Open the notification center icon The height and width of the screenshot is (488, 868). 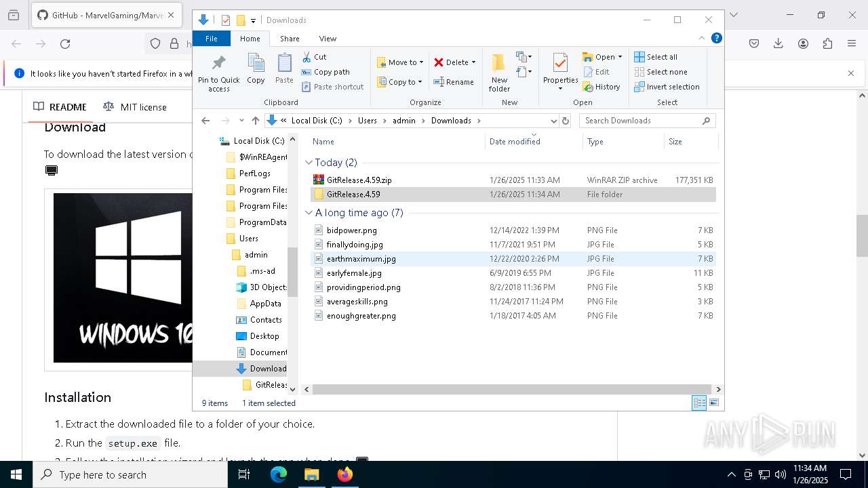[x=846, y=474]
